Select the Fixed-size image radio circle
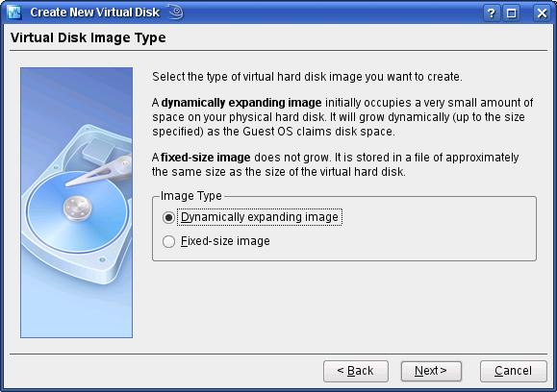 coord(168,241)
